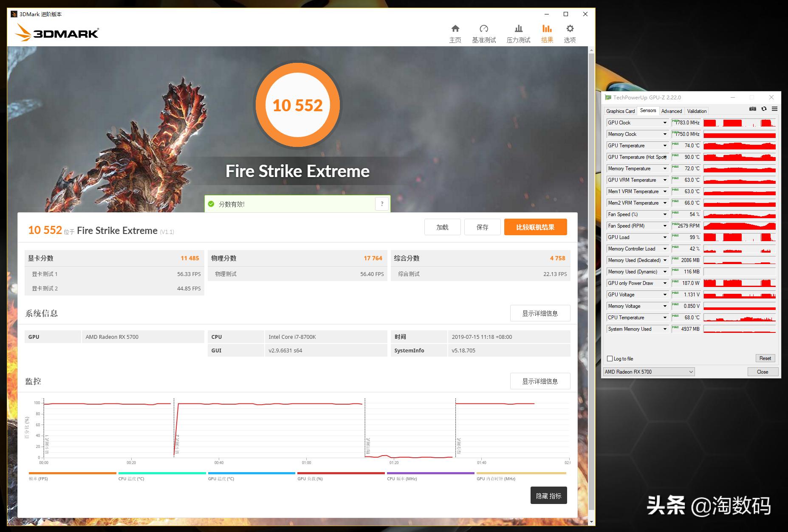Click the 保存 save button
This screenshot has height=532, width=788.
[x=482, y=227]
